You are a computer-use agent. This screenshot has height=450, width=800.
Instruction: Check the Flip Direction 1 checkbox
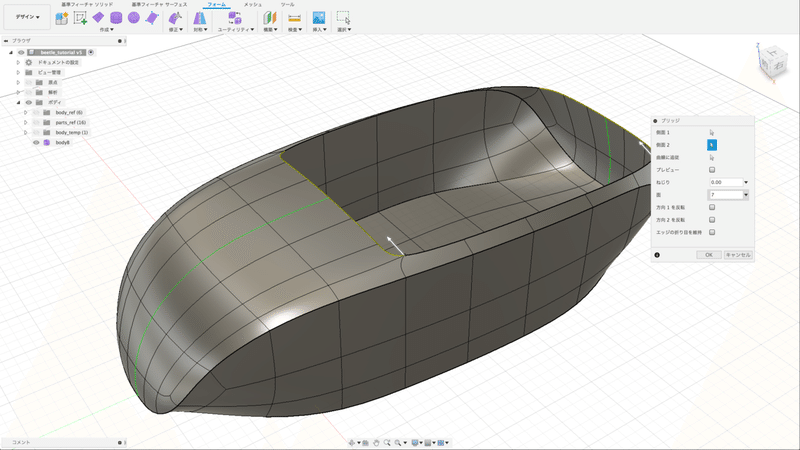[712, 207]
